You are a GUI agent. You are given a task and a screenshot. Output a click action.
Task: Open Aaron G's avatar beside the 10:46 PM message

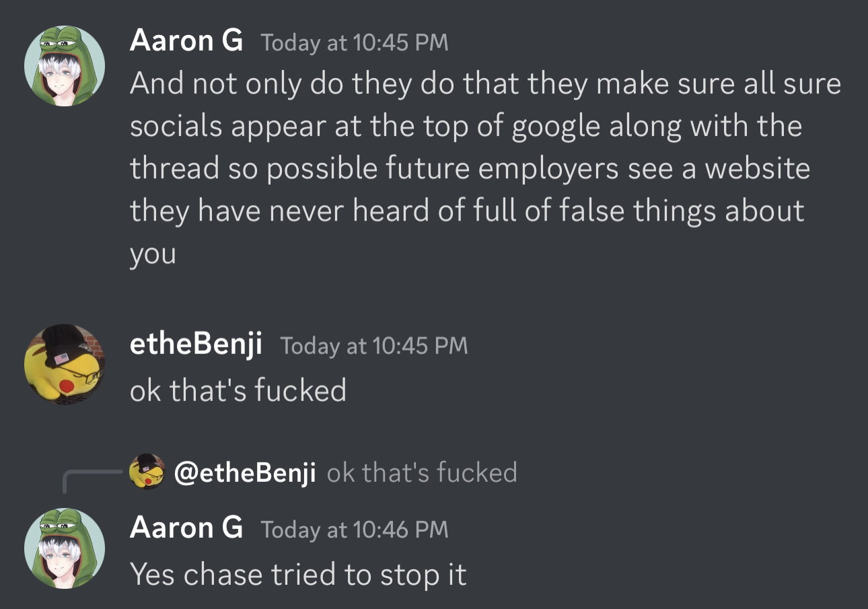coord(65,548)
